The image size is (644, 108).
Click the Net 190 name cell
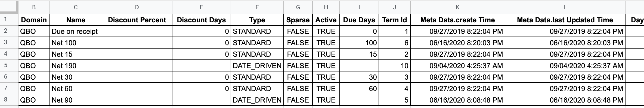coord(76,66)
